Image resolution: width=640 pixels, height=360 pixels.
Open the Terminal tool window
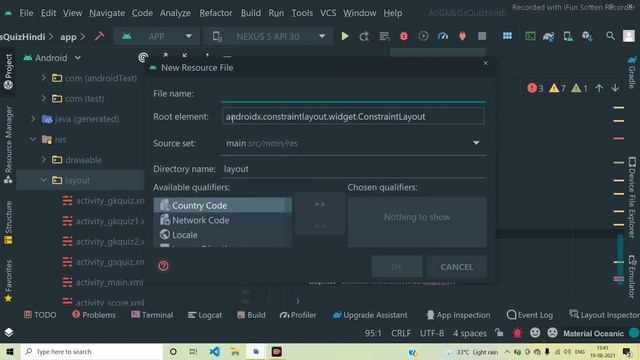pos(152,315)
